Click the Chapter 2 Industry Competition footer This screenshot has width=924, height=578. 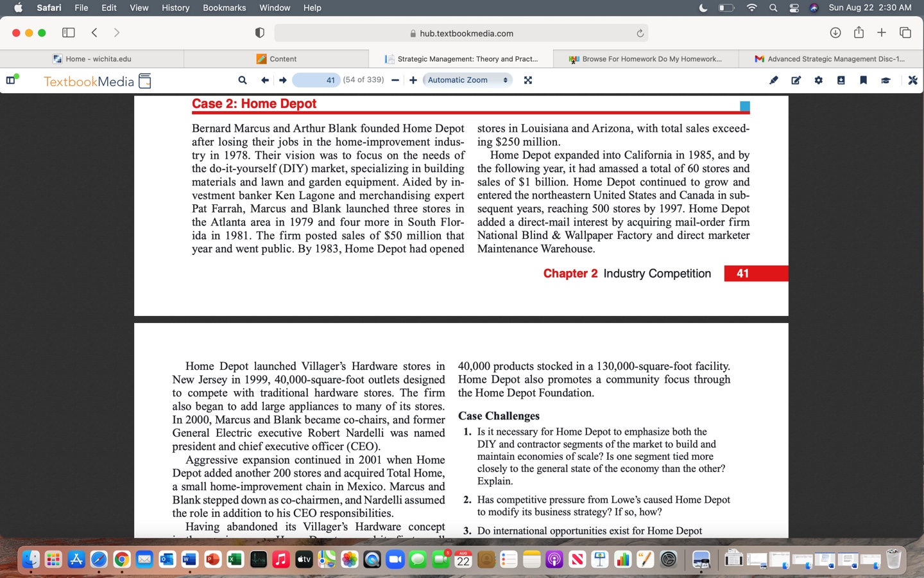(627, 274)
